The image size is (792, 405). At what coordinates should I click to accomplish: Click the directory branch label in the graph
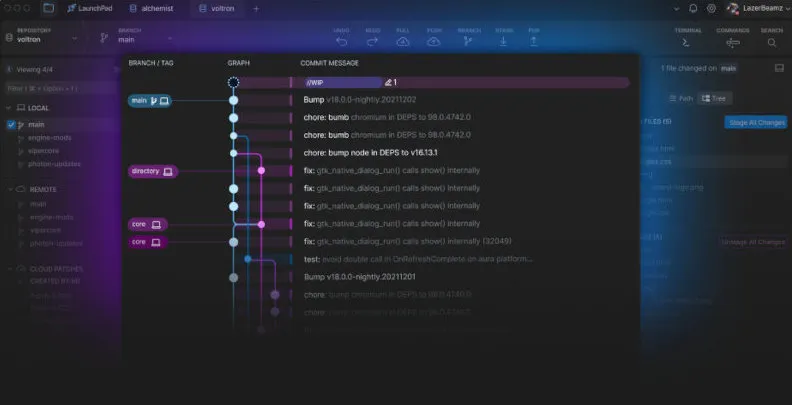tap(153, 172)
